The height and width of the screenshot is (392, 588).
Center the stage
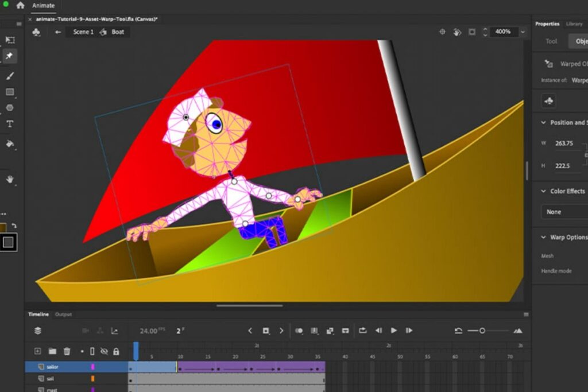pos(443,32)
